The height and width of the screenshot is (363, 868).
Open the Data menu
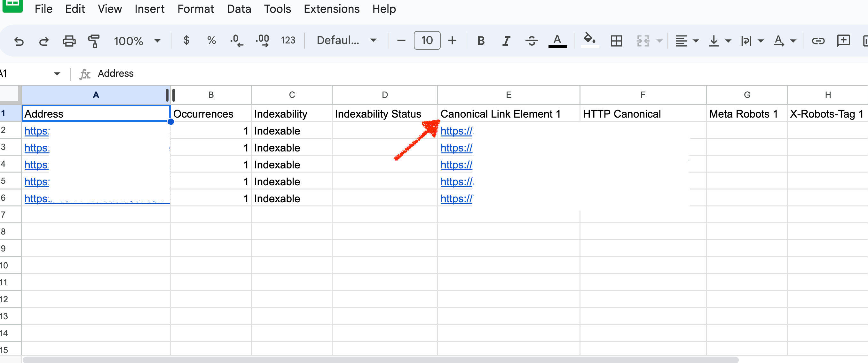pos(239,9)
